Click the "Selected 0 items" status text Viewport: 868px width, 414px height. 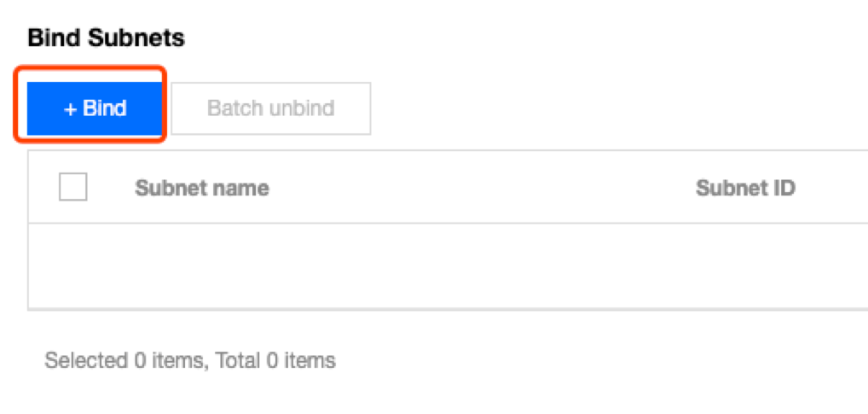click(x=124, y=360)
